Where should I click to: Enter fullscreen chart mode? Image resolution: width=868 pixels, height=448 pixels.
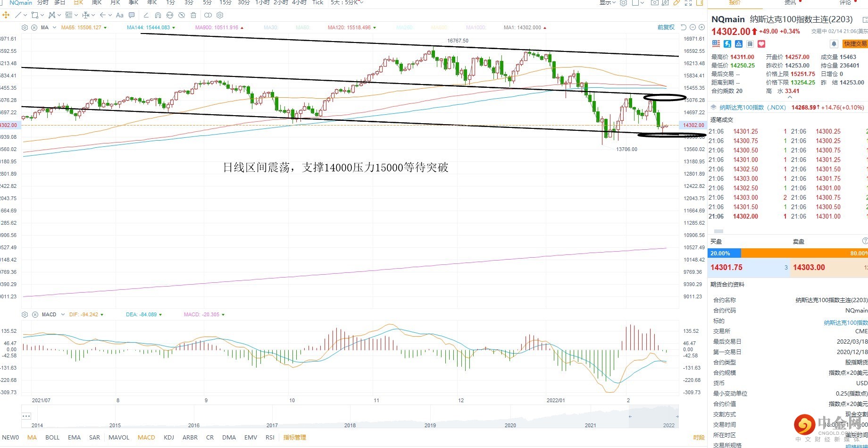click(688, 3)
